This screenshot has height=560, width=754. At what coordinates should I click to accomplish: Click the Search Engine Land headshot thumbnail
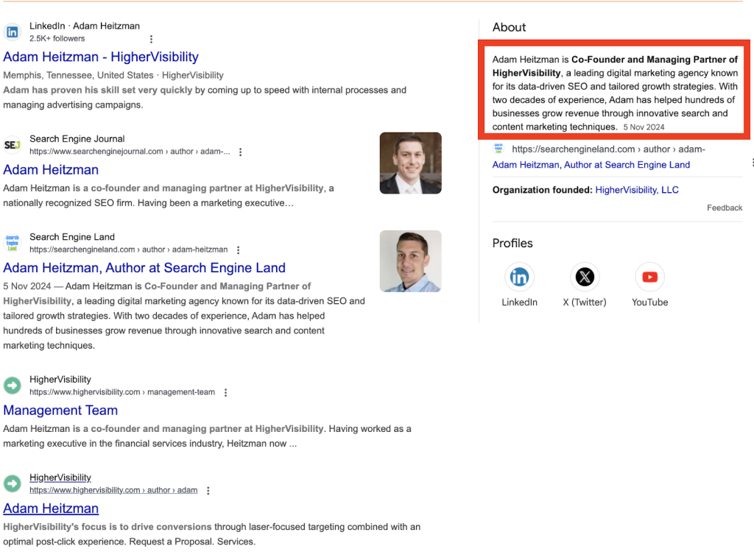(x=410, y=261)
